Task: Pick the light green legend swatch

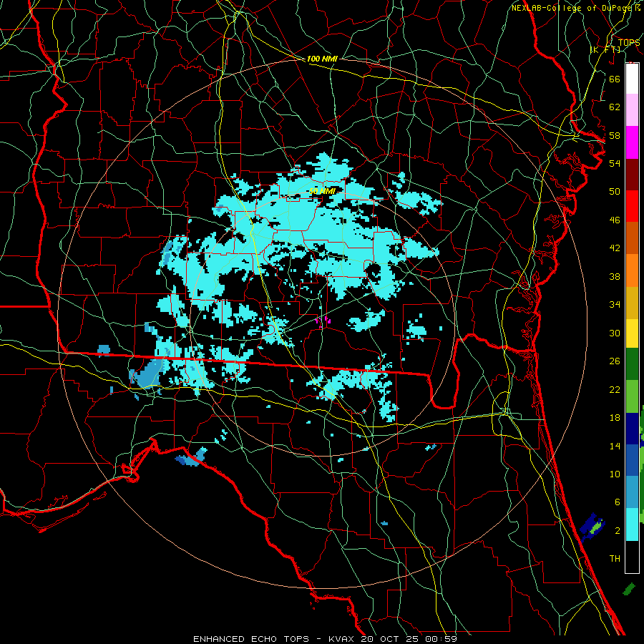Action: [x=632, y=396]
